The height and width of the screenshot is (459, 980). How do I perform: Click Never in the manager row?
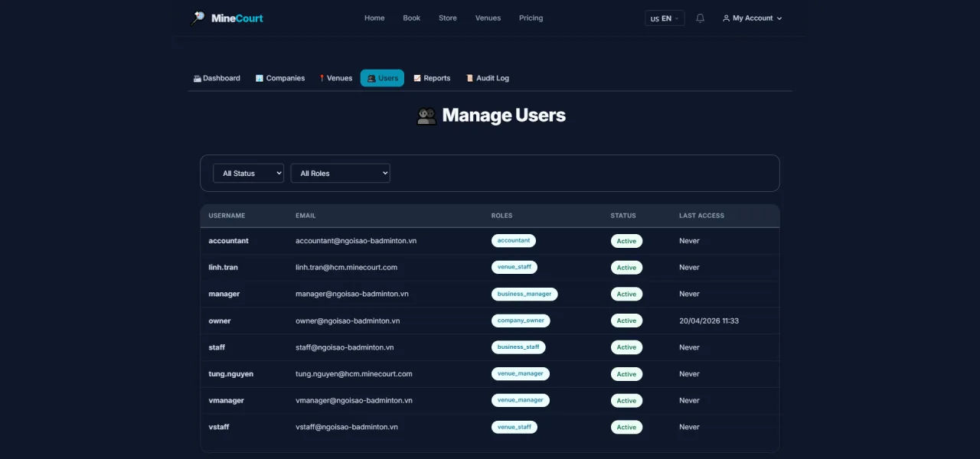[689, 294]
